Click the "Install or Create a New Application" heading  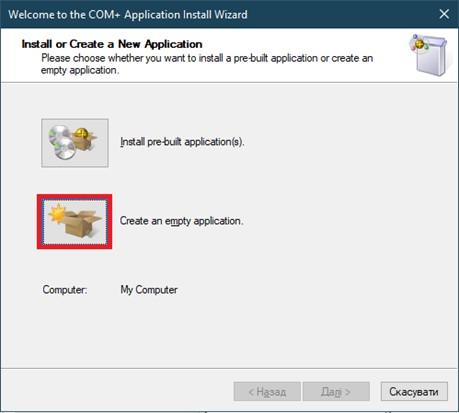tap(112, 44)
